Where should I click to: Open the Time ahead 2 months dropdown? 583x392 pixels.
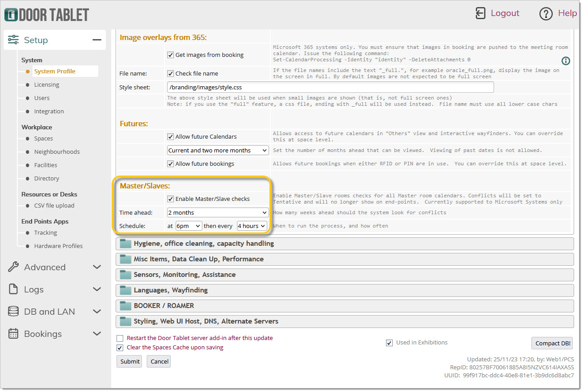point(218,213)
